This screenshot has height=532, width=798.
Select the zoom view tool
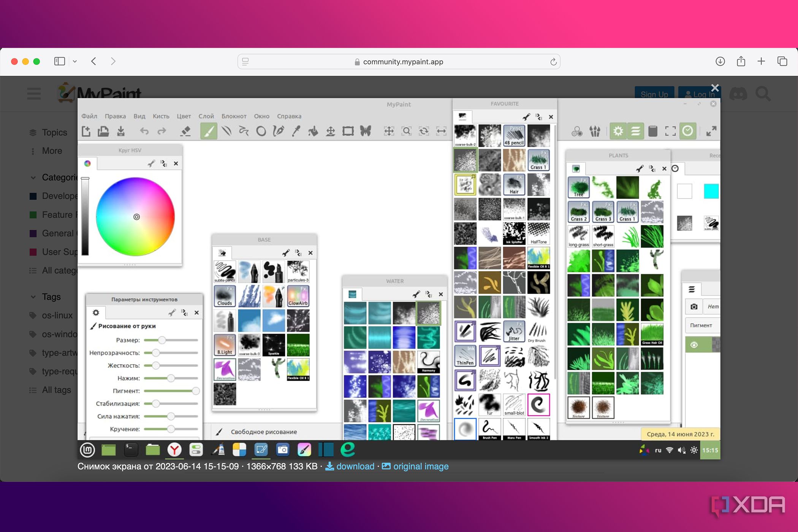click(x=407, y=131)
